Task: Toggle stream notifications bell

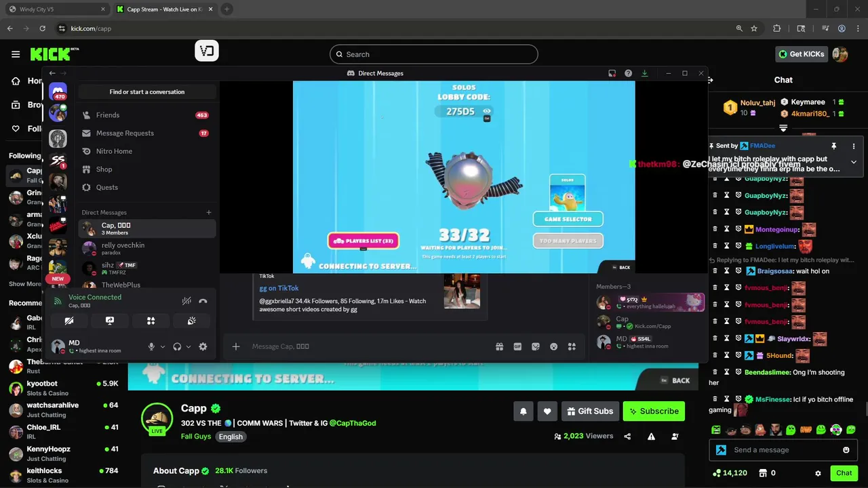Action: [x=524, y=411]
